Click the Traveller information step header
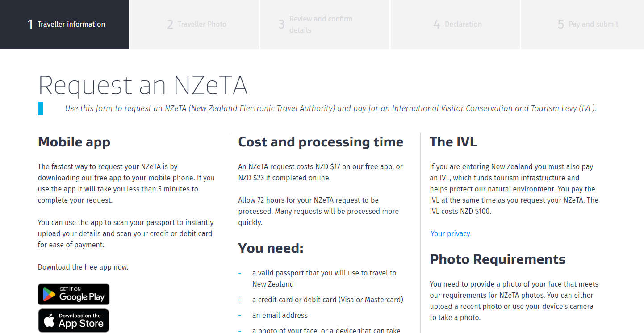644x333 pixels. pyautogui.click(x=64, y=24)
